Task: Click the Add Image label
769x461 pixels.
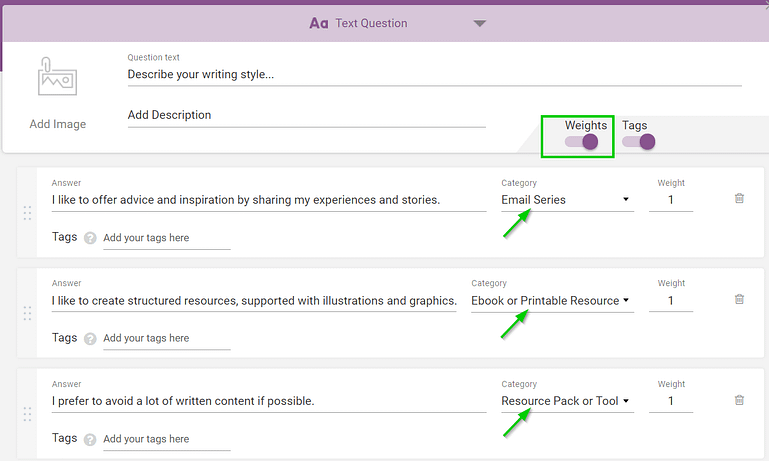Action: click(57, 124)
